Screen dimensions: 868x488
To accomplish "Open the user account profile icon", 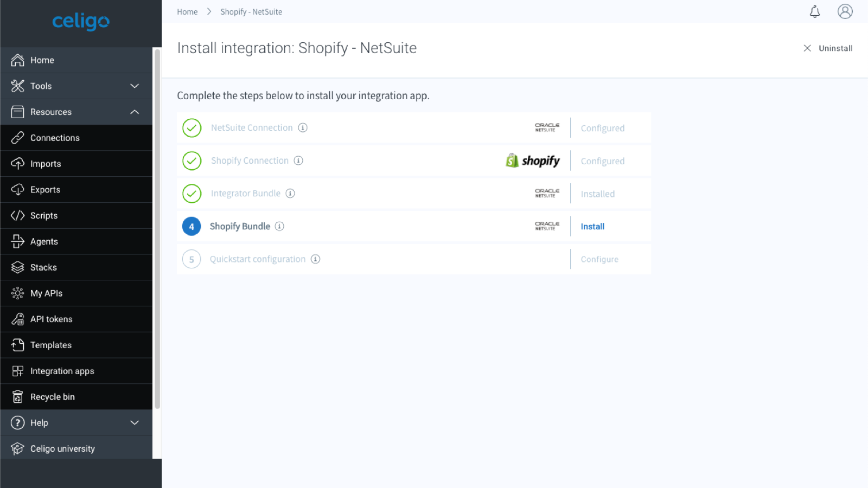I will 845,11.
